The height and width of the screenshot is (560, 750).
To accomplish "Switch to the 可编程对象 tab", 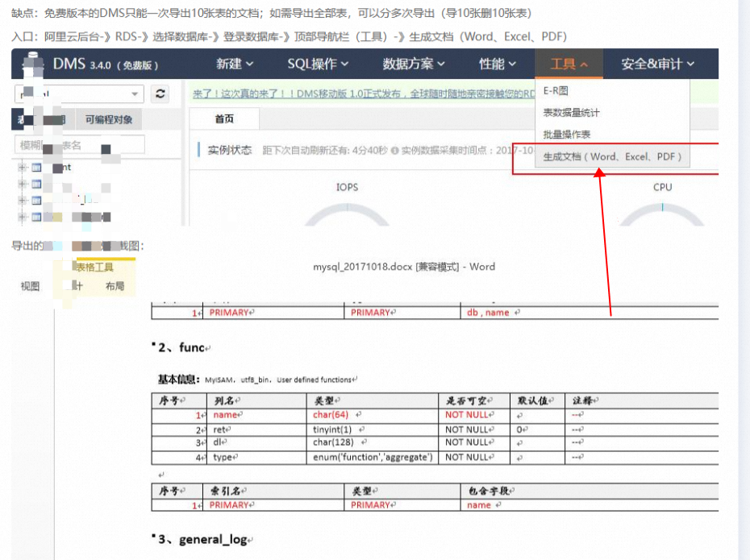I will coord(109,119).
